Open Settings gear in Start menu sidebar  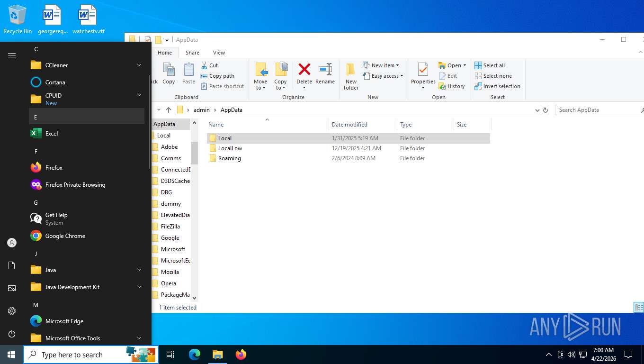(x=12, y=311)
